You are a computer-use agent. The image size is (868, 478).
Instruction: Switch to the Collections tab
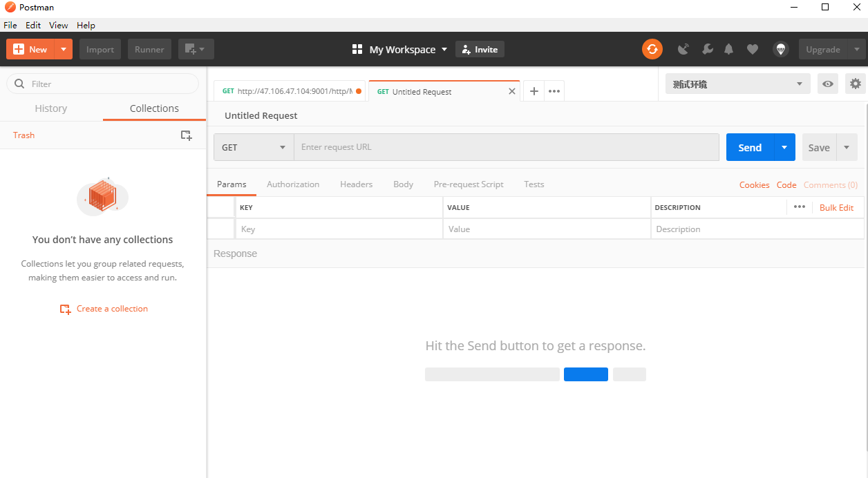[x=154, y=108]
